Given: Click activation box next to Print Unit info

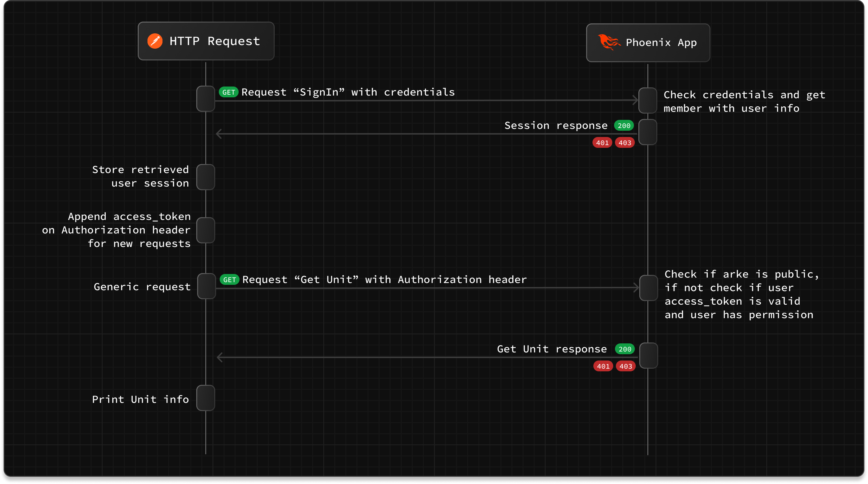Looking at the screenshot, I should pyautogui.click(x=206, y=398).
